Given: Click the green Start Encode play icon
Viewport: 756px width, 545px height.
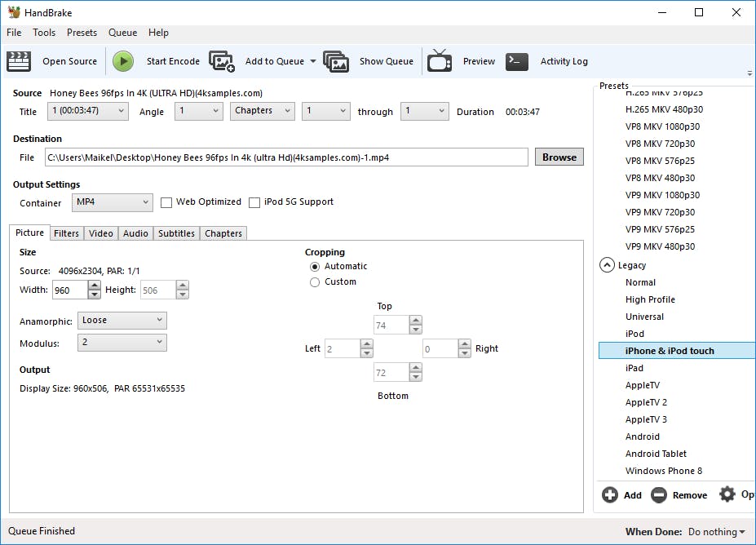Looking at the screenshot, I should tap(123, 61).
